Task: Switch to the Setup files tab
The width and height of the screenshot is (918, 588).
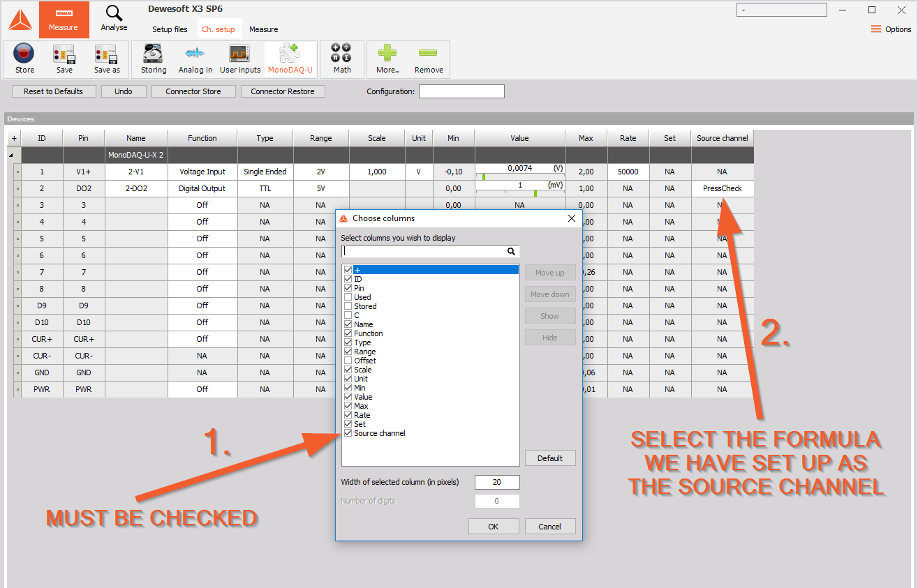Action: 170,29
